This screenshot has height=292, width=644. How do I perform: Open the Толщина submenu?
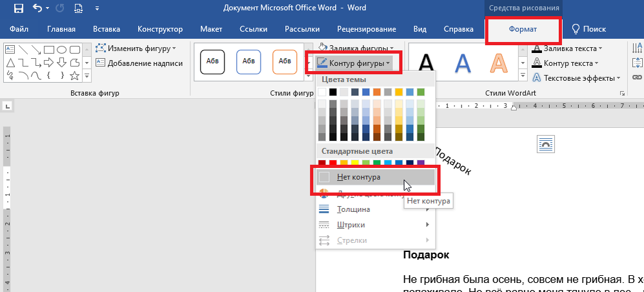tap(376, 209)
